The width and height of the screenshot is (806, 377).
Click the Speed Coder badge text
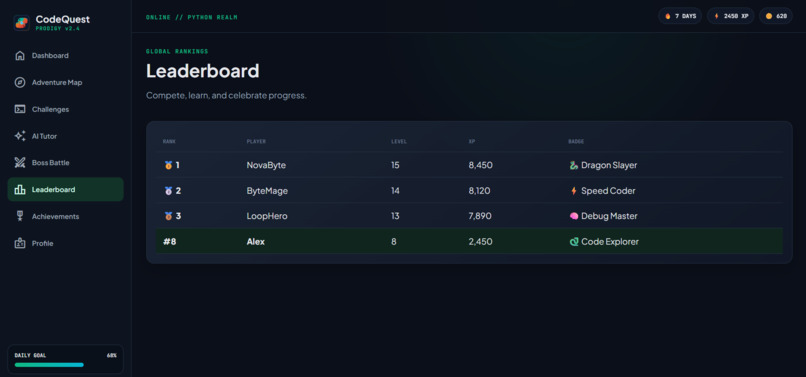(608, 191)
